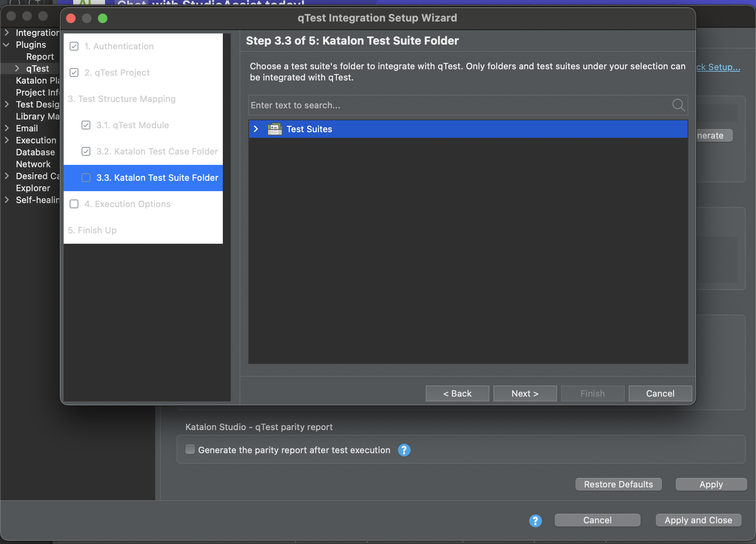Click the Test Suites folder icon
This screenshot has height=544, width=756.
(275, 129)
